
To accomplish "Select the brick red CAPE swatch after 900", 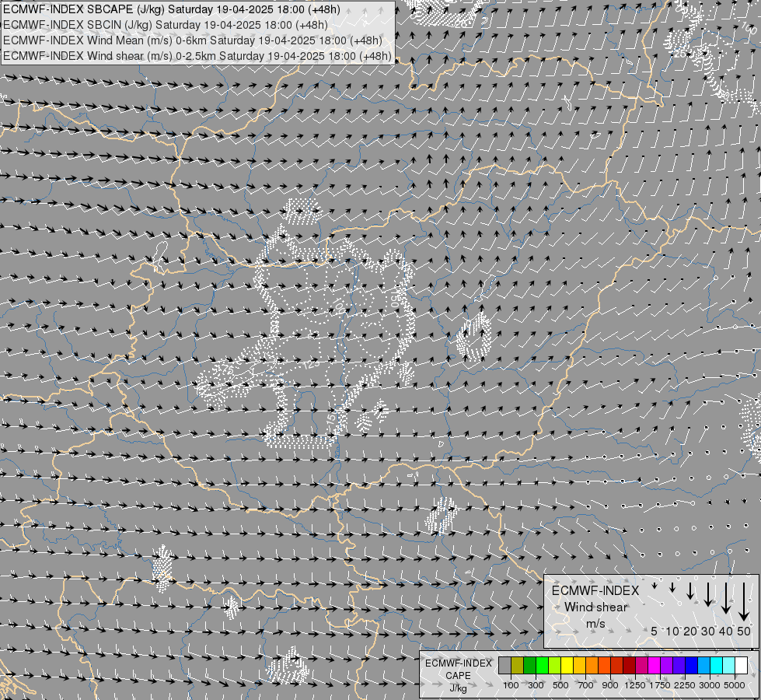I will point(617,666).
